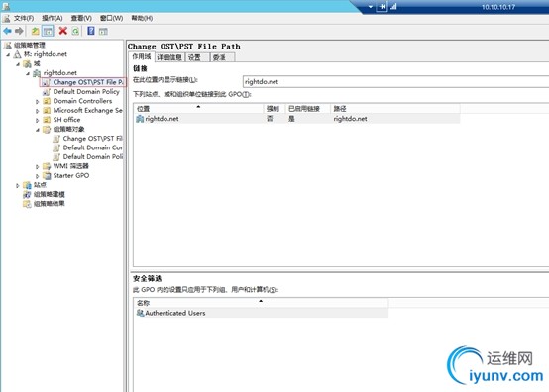Screen dimensions: 549x392
Task: Expand the WMI 筛选器 node
Action: 37,167
